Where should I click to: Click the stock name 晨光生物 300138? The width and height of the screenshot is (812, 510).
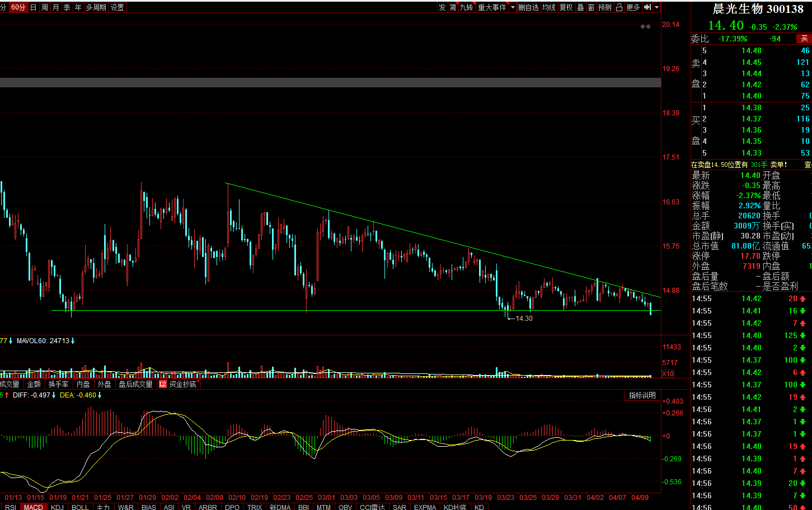click(758, 9)
